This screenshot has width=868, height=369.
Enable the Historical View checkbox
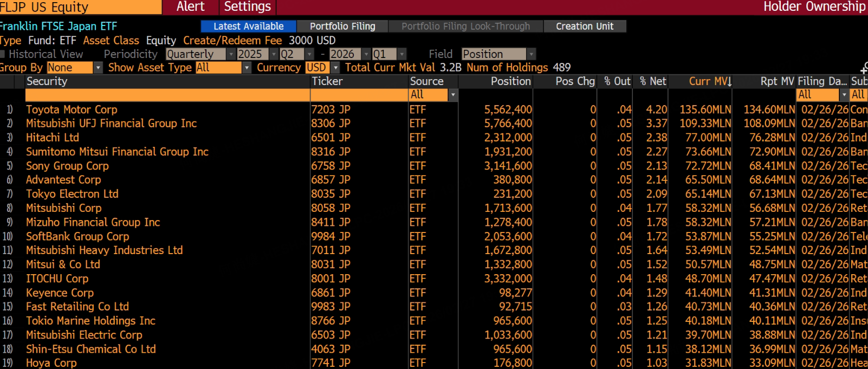pyautogui.click(x=3, y=54)
